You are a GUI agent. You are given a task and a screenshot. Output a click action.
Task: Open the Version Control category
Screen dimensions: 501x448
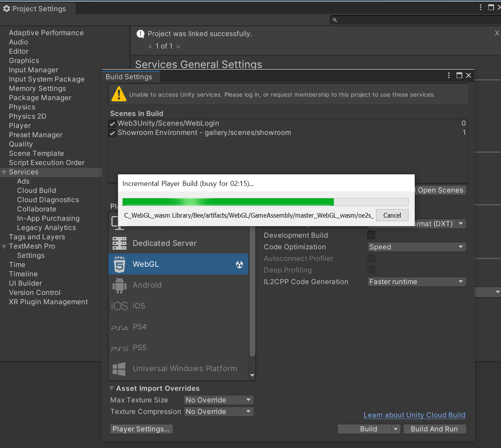click(35, 293)
